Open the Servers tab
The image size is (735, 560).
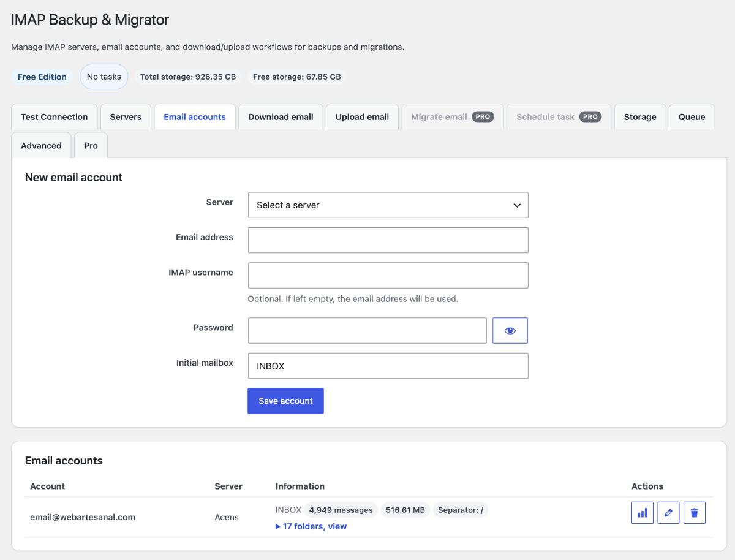[126, 117]
